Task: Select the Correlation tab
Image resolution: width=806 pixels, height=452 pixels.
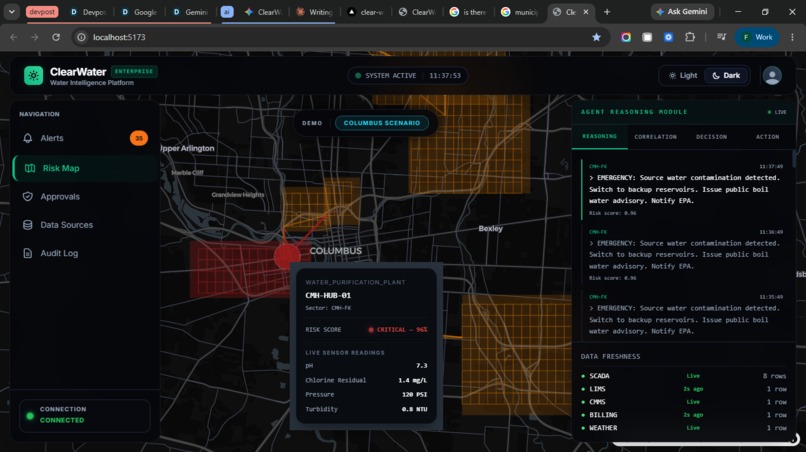Action: (x=655, y=137)
